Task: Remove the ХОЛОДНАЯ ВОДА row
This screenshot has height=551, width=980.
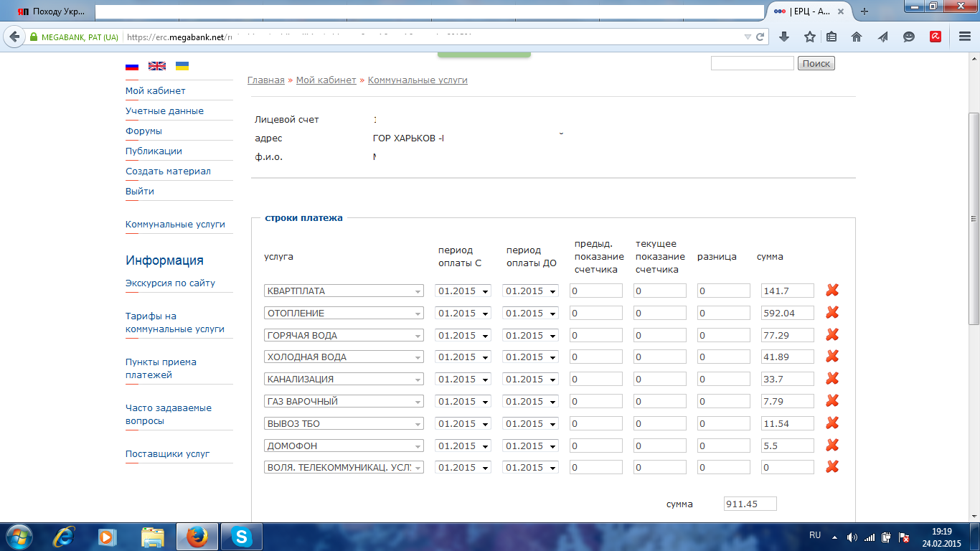Action: click(x=832, y=357)
